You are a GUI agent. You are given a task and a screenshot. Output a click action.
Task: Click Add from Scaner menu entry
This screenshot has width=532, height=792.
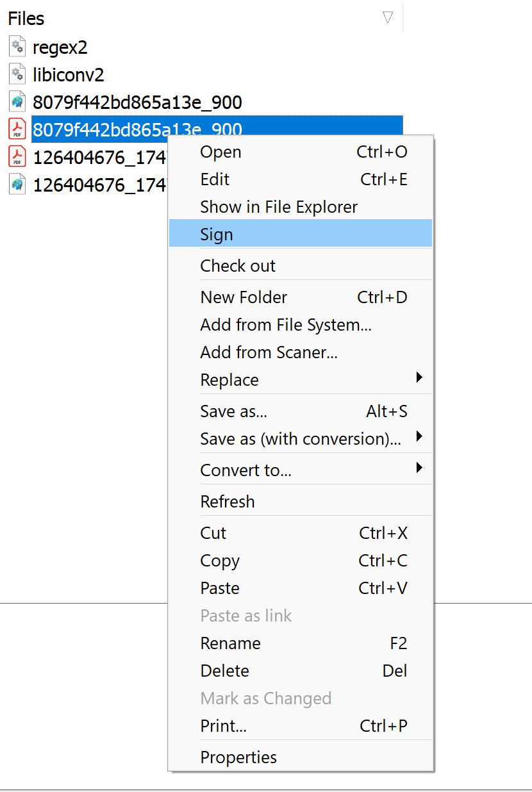tap(269, 352)
